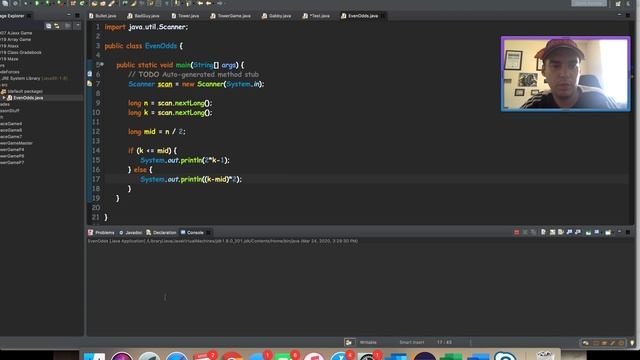Terminate the program with red stop icon
Screen dimensions: 640x360
[x=517, y=232]
